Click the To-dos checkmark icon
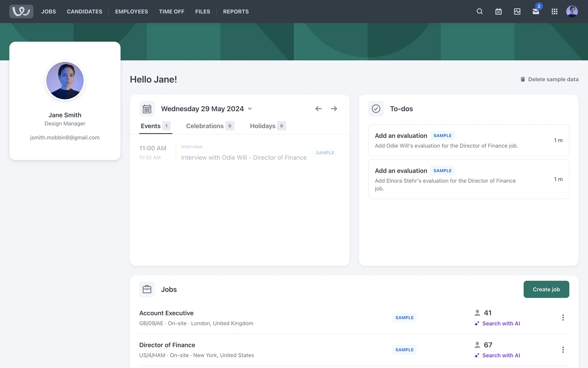Image resolution: width=588 pixels, height=368 pixels. point(376,109)
